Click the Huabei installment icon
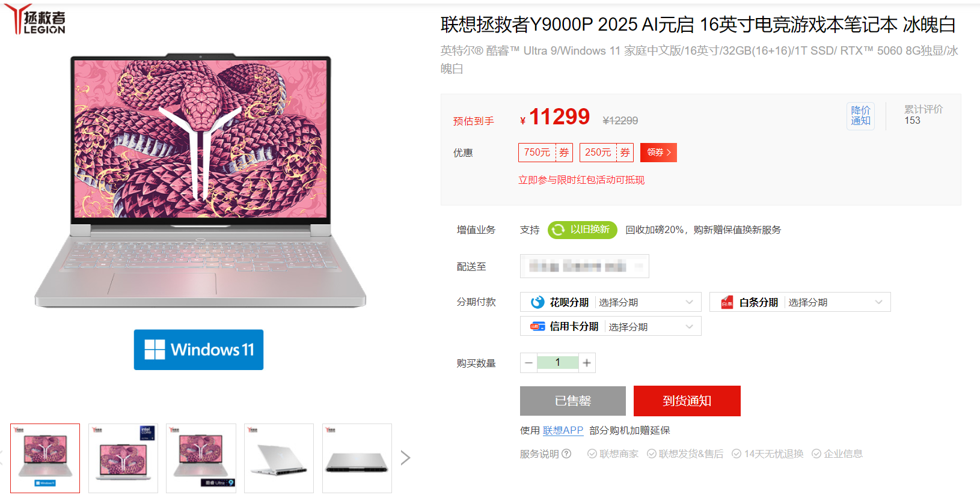The width and height of the screenshot is (980, 501). click(537, 302)
